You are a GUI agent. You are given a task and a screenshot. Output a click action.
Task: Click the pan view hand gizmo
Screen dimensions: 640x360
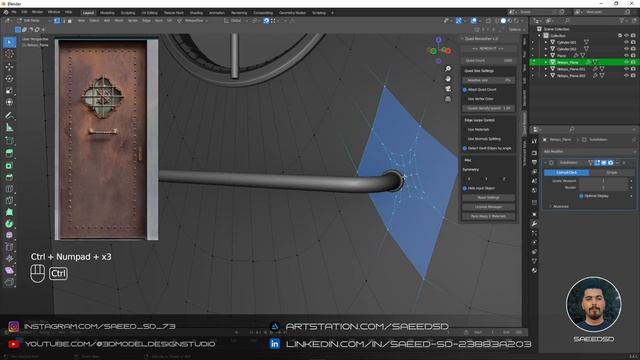pos(448,79)
